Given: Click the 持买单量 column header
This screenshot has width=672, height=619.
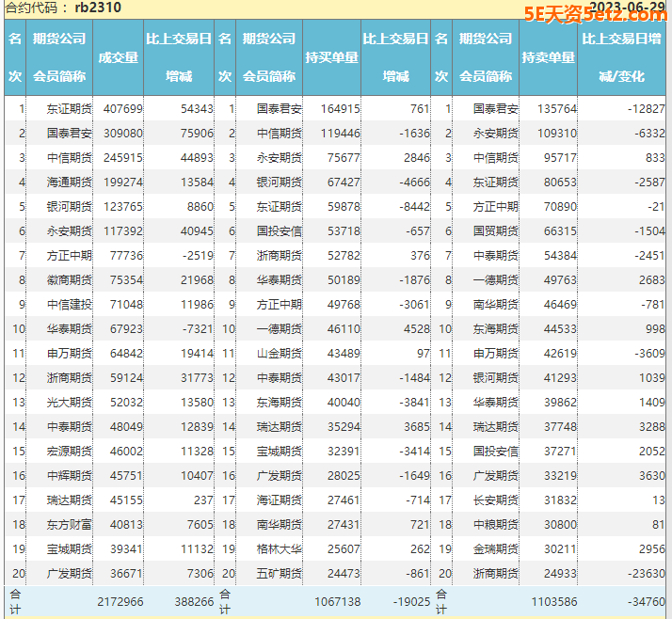Looking at the screenshot, I should (331, 57).
